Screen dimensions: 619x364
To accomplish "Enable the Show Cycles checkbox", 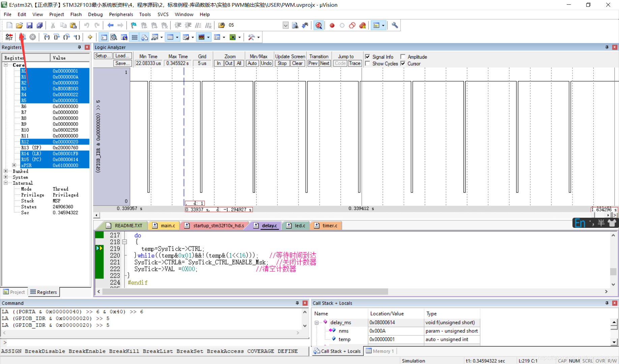I will pyautogui.click(x=367, y=63).
